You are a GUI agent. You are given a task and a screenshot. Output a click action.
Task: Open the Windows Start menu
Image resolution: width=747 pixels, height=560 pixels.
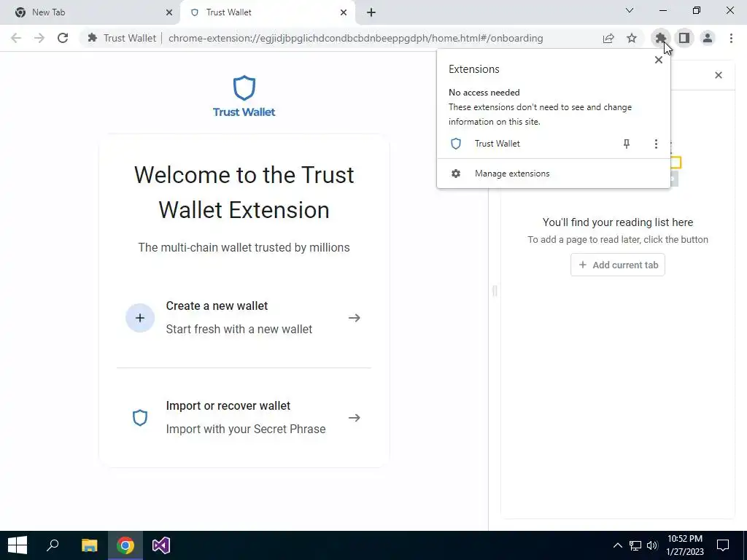tap(18, 545)
